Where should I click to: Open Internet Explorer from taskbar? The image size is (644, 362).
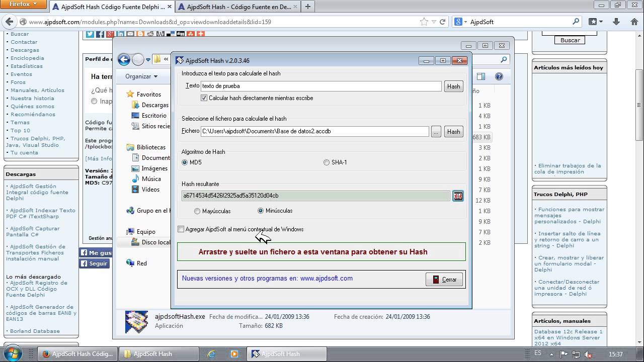tap(212, 354)
